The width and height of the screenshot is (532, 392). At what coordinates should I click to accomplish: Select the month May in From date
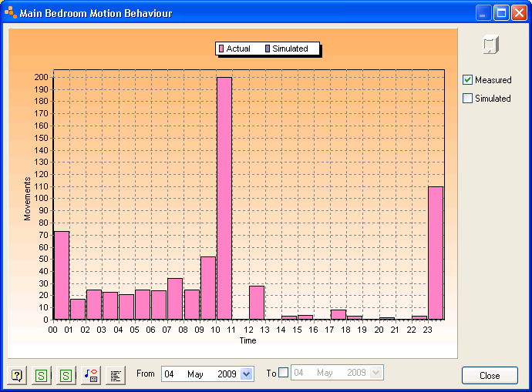click(195, 374)
